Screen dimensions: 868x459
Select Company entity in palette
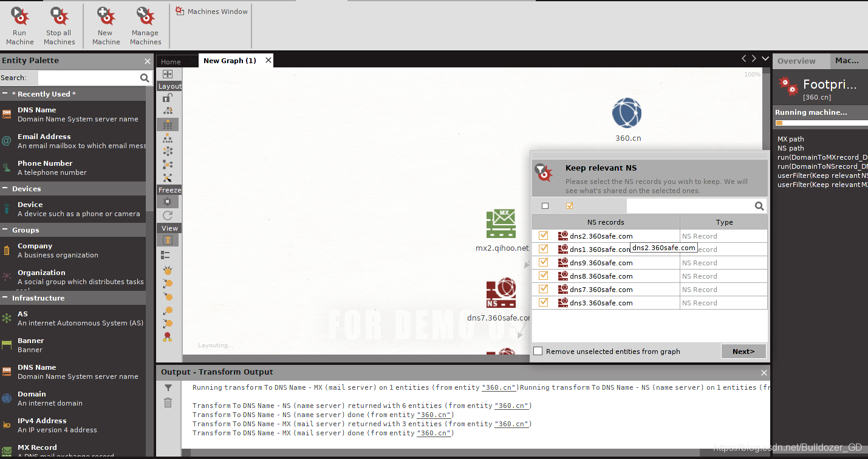(73, 250)
